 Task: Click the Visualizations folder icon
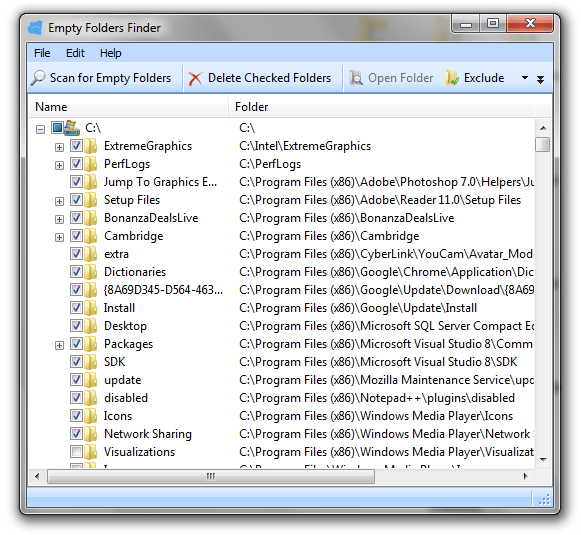point(90,452)
